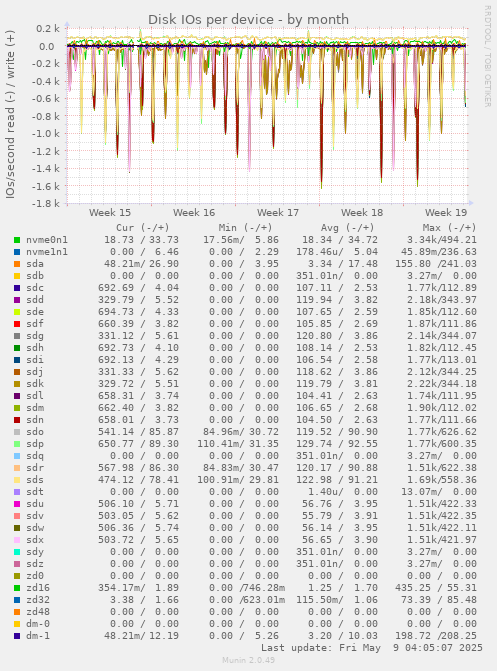Click the 'sdp' device label

click(35, 444)
